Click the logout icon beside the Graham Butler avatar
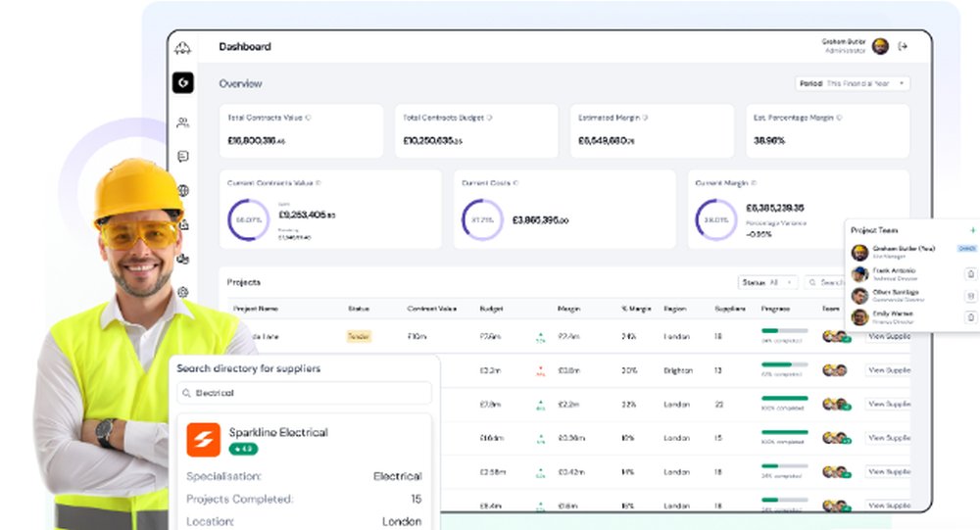Image resolution: width=980 pixels, height=530 pixels. point(903,46)
